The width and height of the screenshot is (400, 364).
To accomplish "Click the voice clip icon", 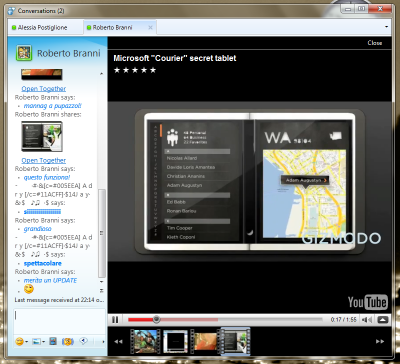I will pos(83,341).
